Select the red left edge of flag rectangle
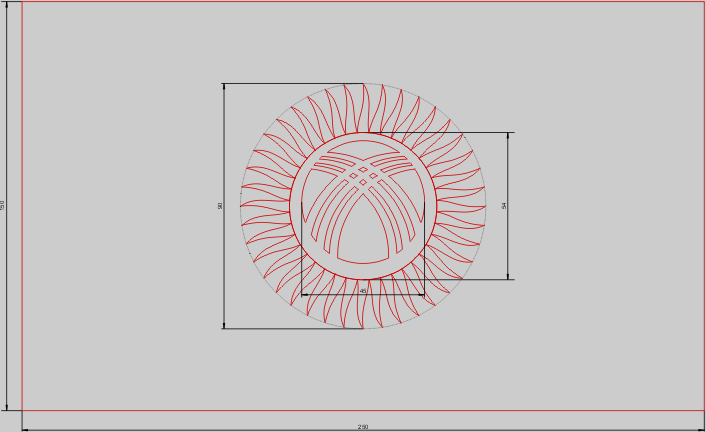 pyautogui.click(x=22, y=205)
